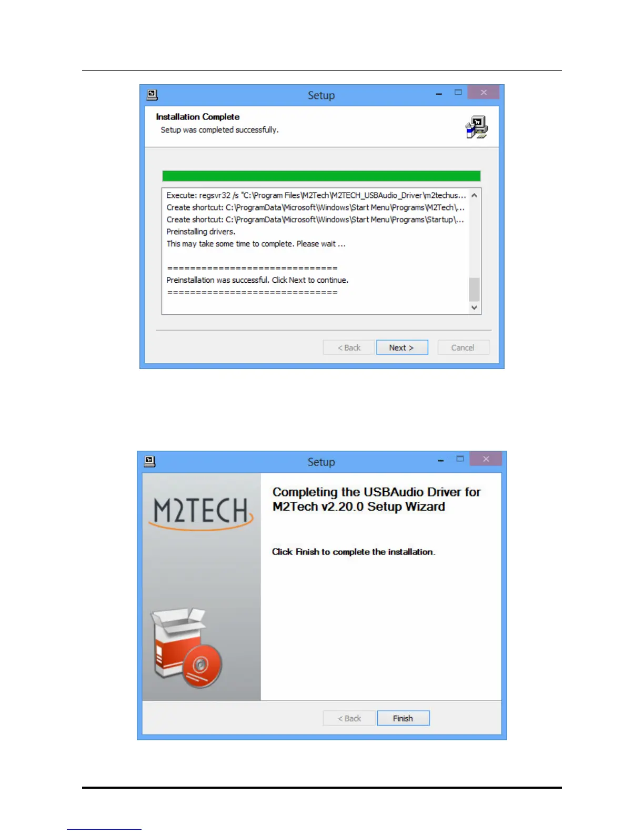
Task: Click Finish to complete the installation
Action: (x=403, y=718)
